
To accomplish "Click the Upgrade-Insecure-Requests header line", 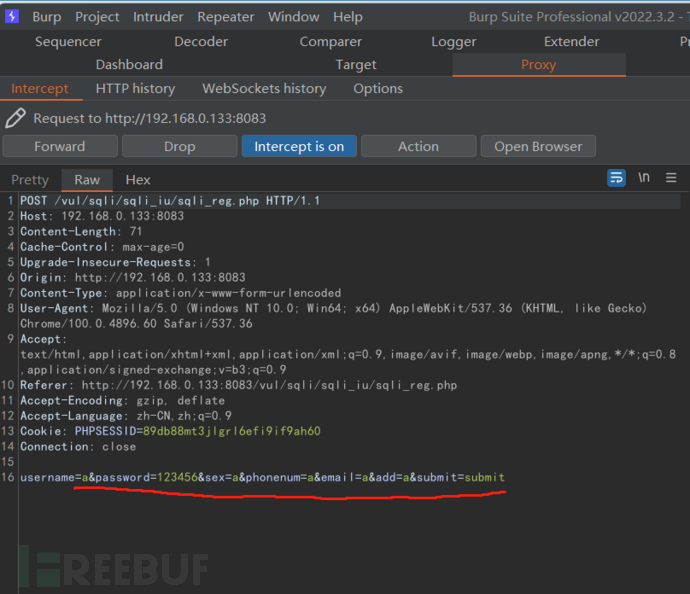I will tap(115, 262).
